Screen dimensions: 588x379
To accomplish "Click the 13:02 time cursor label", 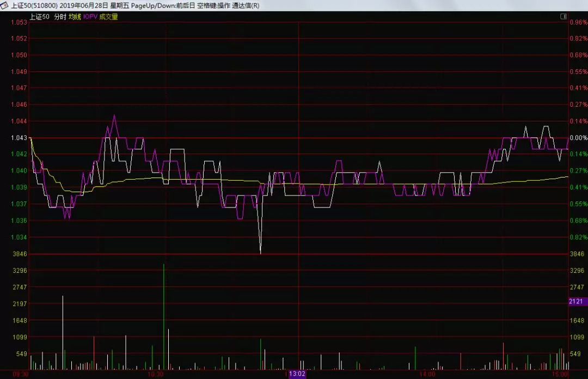I will (x=297, y=374).
